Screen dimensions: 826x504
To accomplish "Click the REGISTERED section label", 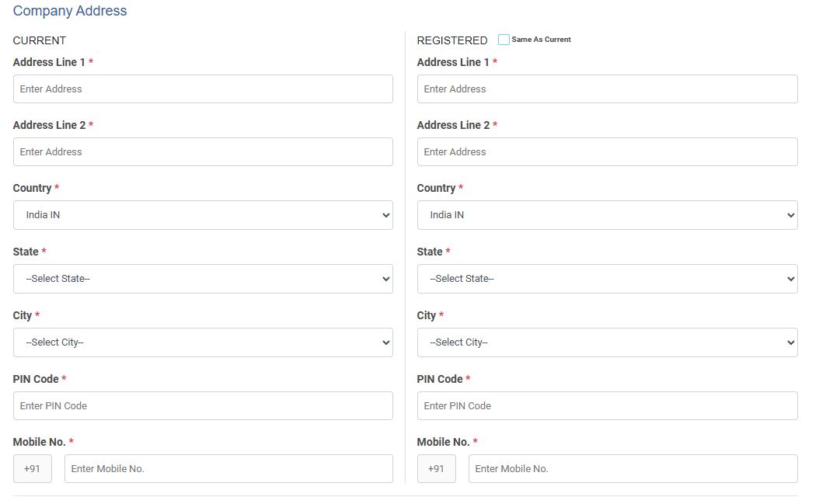I will click(x=452, y=40).
